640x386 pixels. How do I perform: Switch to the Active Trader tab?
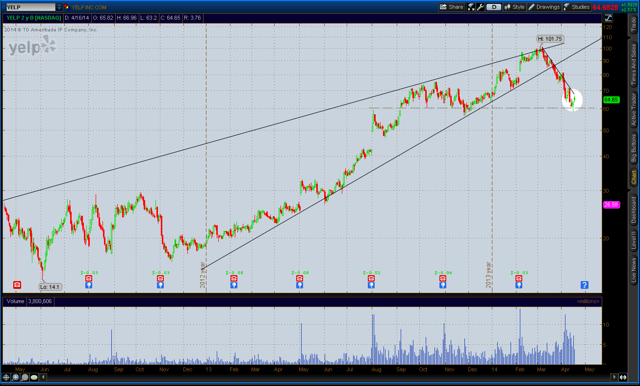pos(634,109)
